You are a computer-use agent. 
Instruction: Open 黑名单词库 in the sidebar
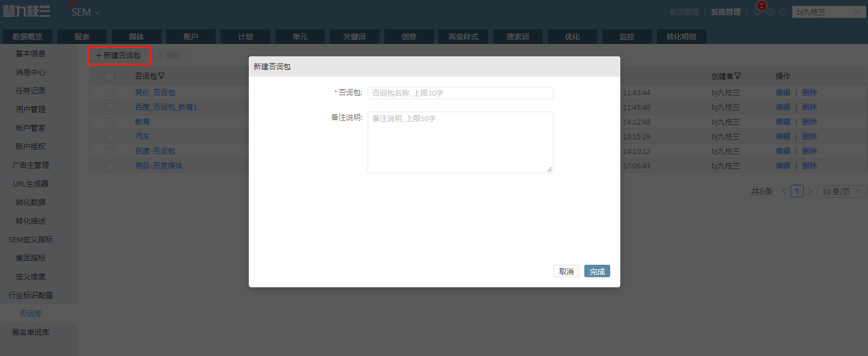tap(31, 332)
